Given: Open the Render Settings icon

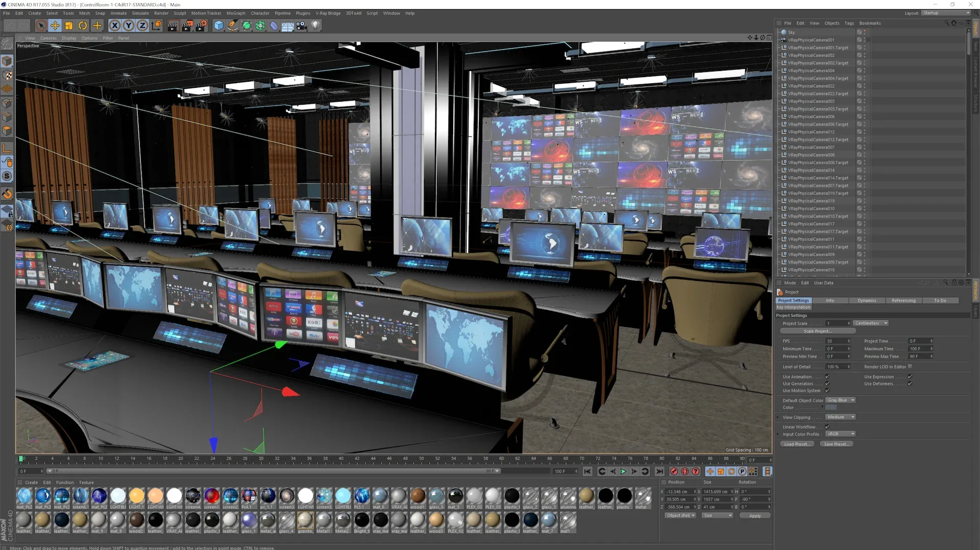Looking at the screenshot, I should pos(201,25).
